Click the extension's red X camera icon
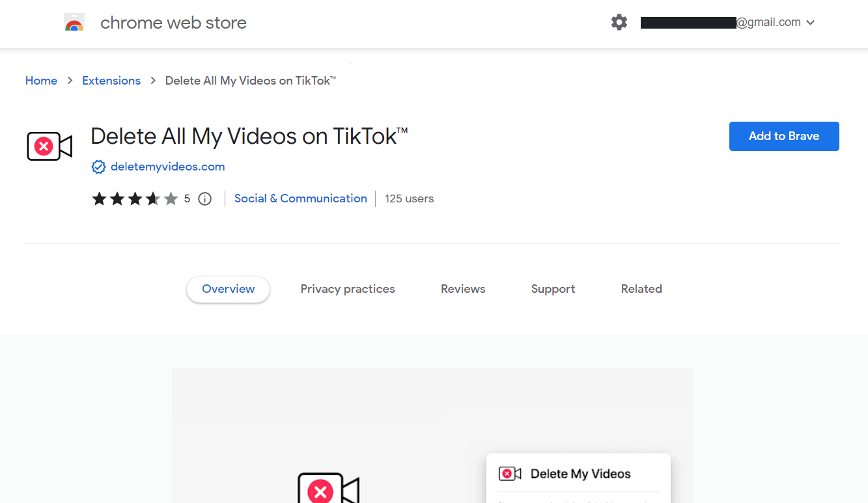868x503 pixels. click(x=49, y=146)
